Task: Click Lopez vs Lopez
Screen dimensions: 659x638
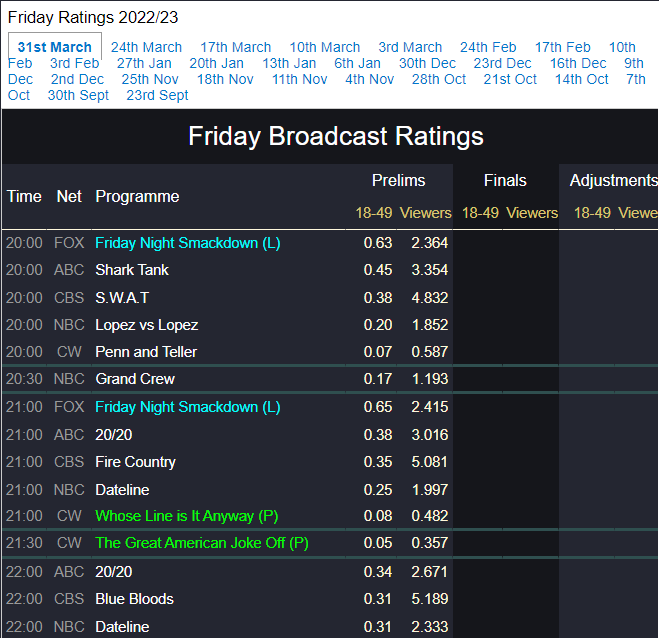Action: tap(146, 325)
